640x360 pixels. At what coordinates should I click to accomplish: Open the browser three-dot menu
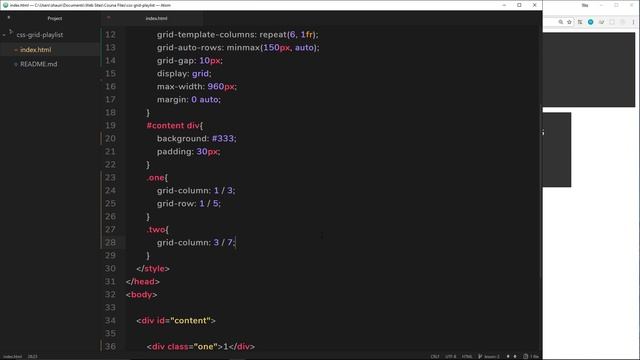(634, 22)
